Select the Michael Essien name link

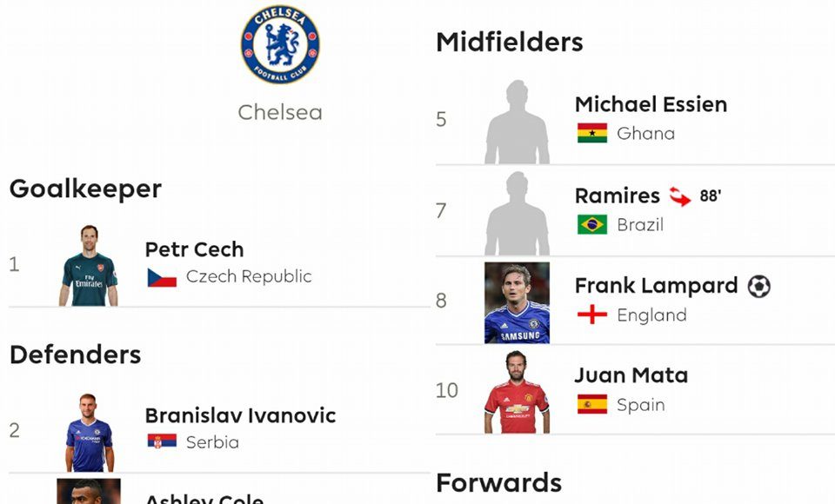[x=651, y=104]
